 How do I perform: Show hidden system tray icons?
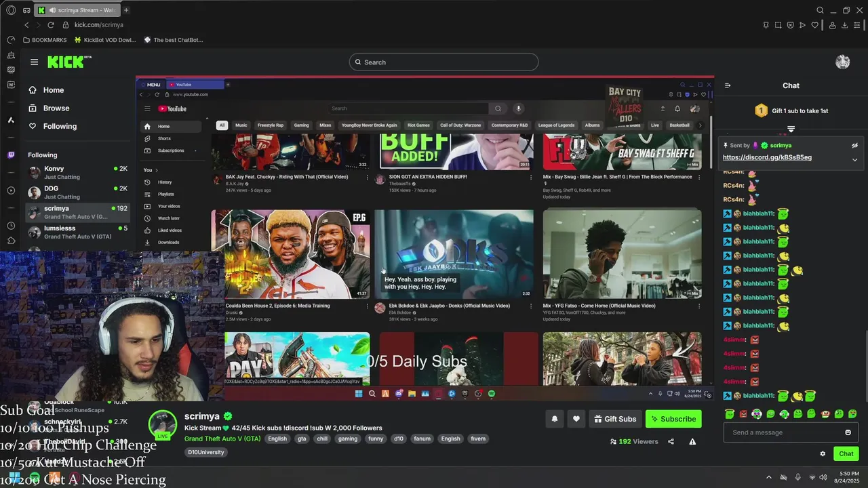768,477
